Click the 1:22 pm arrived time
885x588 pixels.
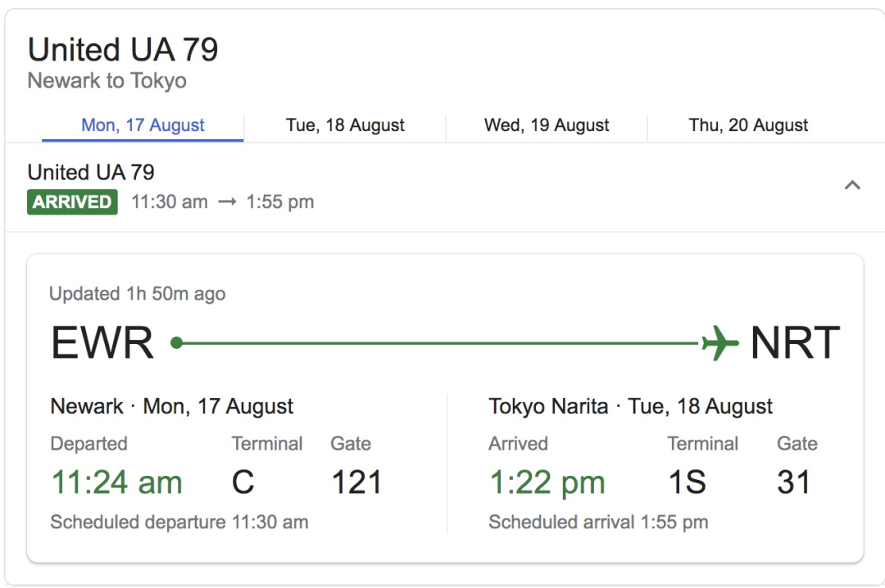coord(547,482)
